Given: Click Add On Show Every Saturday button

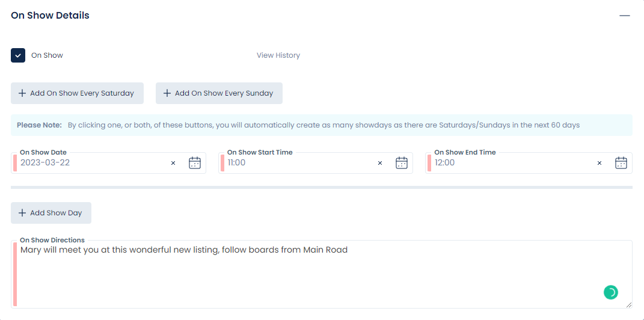Looking at the screenshot, I should tap(77, 93).
